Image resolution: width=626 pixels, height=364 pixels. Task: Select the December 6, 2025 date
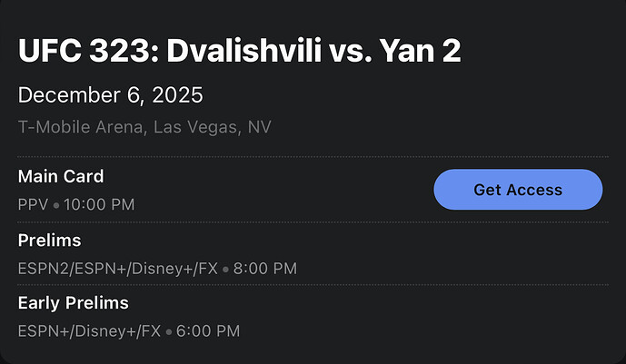110,95
